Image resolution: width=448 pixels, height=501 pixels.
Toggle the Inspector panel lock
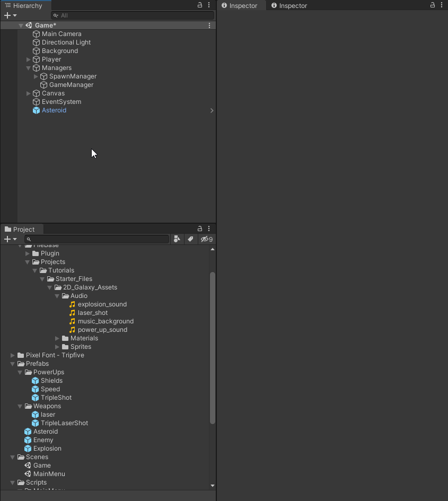click(x=432, y=5)
